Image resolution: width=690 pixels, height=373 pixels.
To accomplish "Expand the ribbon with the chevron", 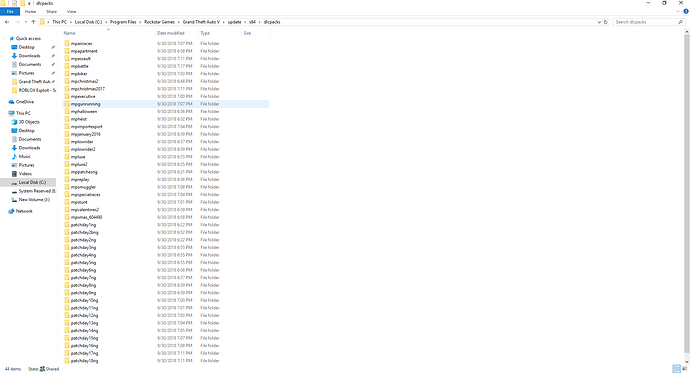I will click(678, 11).
